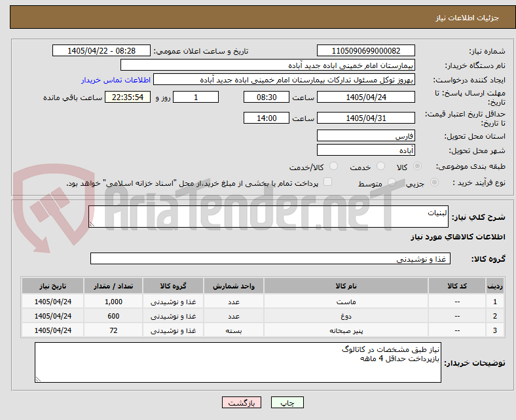Click the ردیف column header
516x420 pixels.
pyautogui.click(x=495, y=286)
